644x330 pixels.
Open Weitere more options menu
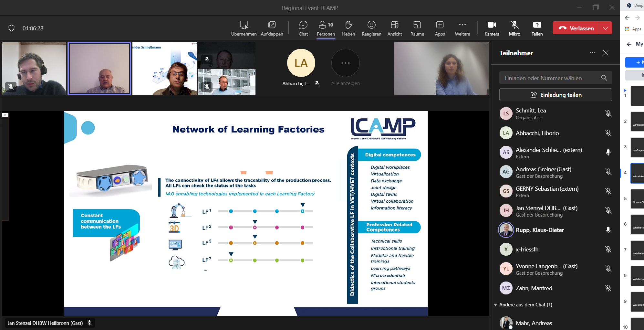(462, 28)
